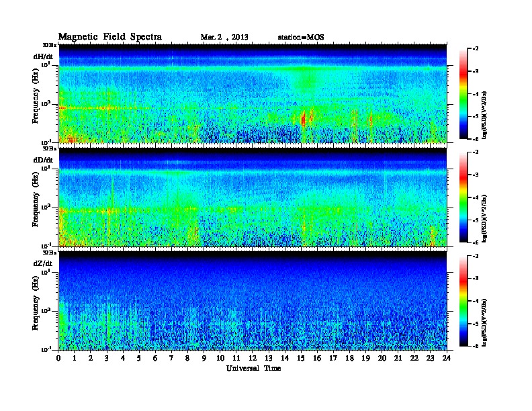
Task: Click hour '18' on the time axis
Action: (x=349, y=358)
